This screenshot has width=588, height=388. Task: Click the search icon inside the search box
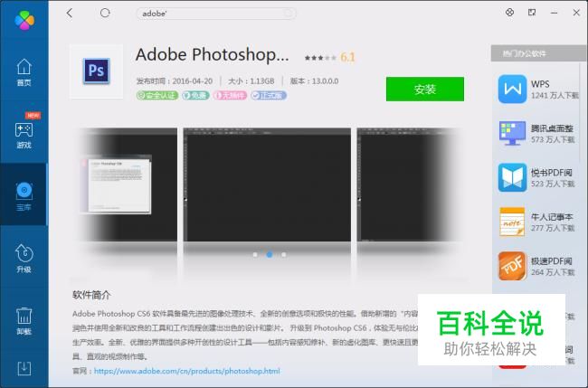[288, 14]
